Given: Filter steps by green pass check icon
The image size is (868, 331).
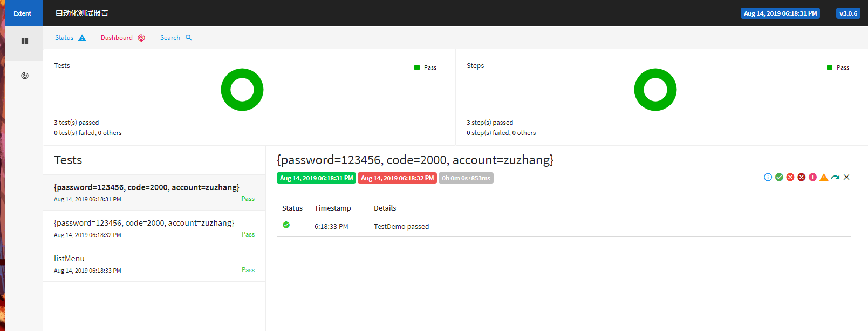Looking at the screenshot, I should 779,177.
